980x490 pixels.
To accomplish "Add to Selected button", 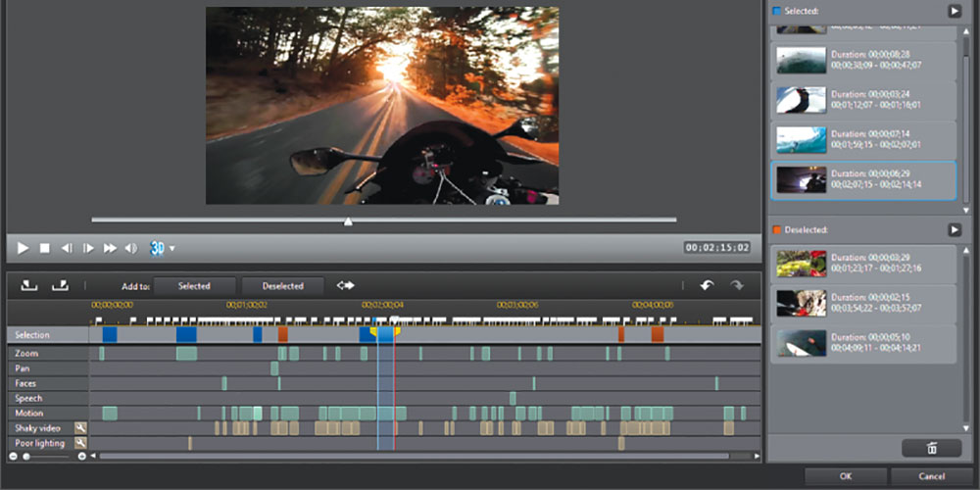I will tap(194, 286).
